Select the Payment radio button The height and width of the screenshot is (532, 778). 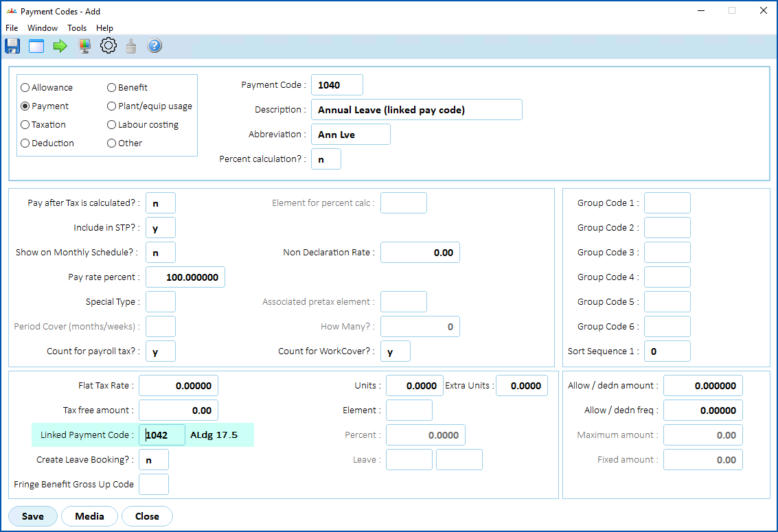pos(25,106)
